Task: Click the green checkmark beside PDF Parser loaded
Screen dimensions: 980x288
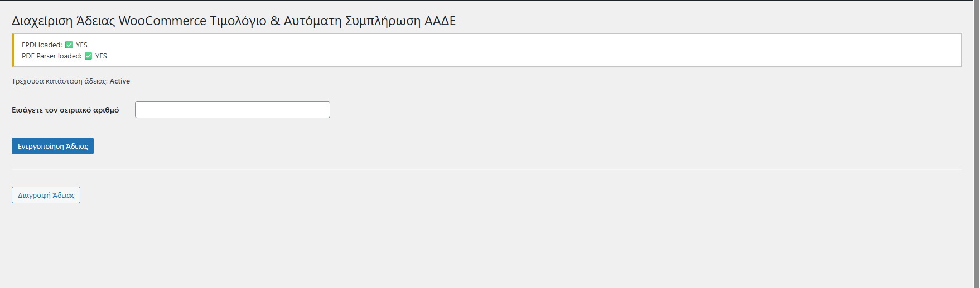Action: coord(88,56)
